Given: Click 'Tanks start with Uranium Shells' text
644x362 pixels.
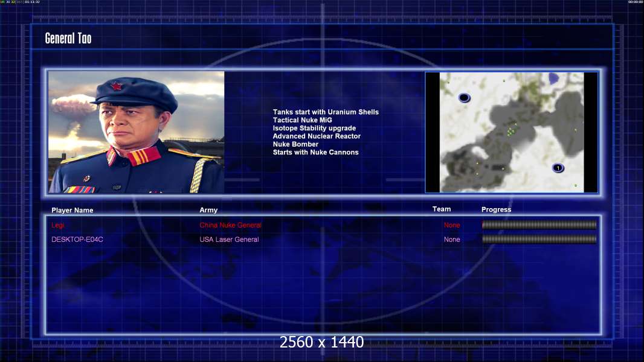Looking at the screenshot, I should click(x=326, y=112).
